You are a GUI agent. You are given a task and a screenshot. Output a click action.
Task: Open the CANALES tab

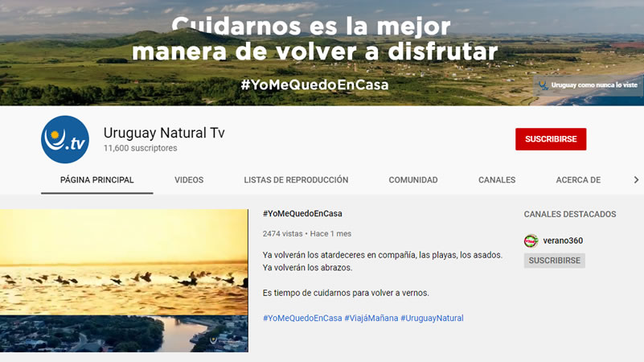[497, 180]
